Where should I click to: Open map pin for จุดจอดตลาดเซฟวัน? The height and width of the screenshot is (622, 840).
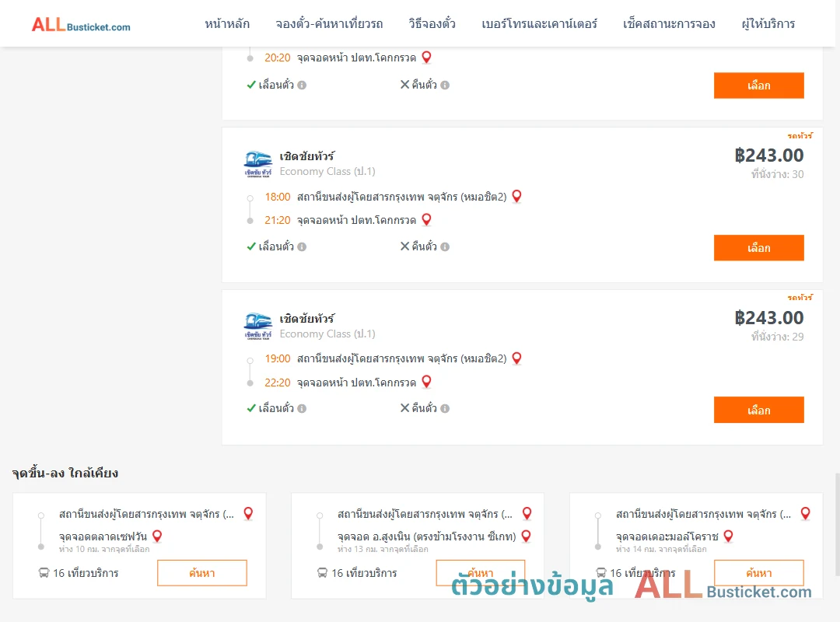[x=157, y=536]
